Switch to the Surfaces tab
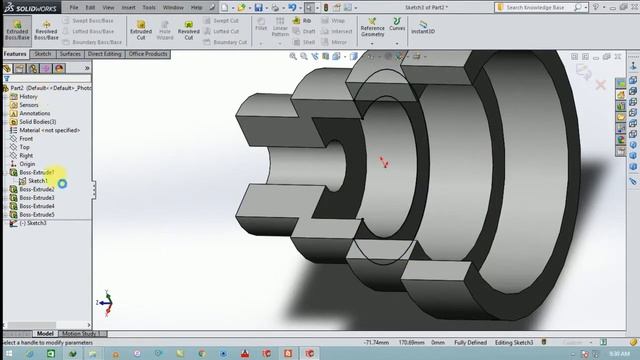 (x=70, y=54)
